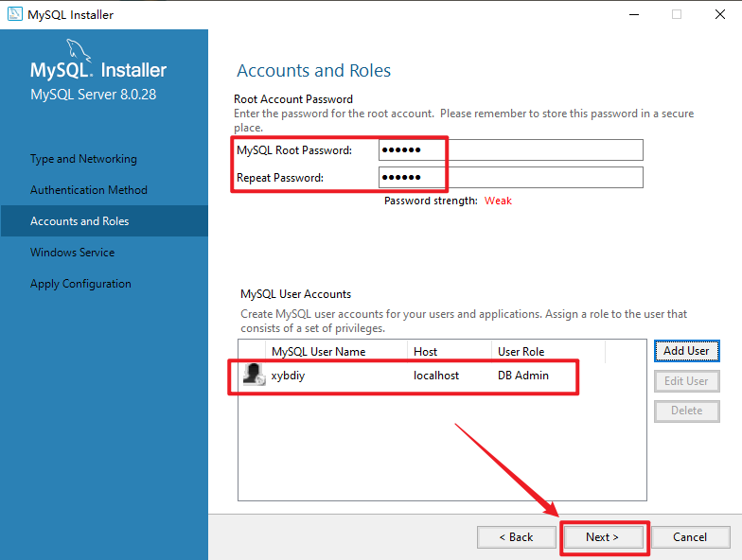742x560 pixels.
Task: Minimize the MySQL Installer window
Action: point(634,14)
